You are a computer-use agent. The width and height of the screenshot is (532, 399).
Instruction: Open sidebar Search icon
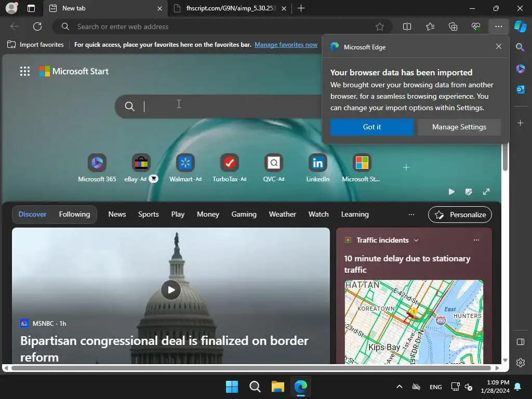(520, 47)
